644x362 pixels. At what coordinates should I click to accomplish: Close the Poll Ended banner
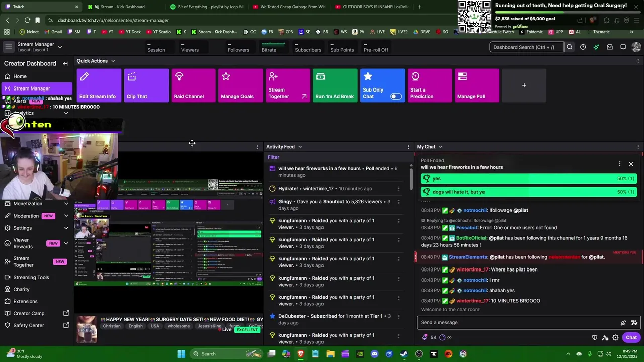[631, 164]
